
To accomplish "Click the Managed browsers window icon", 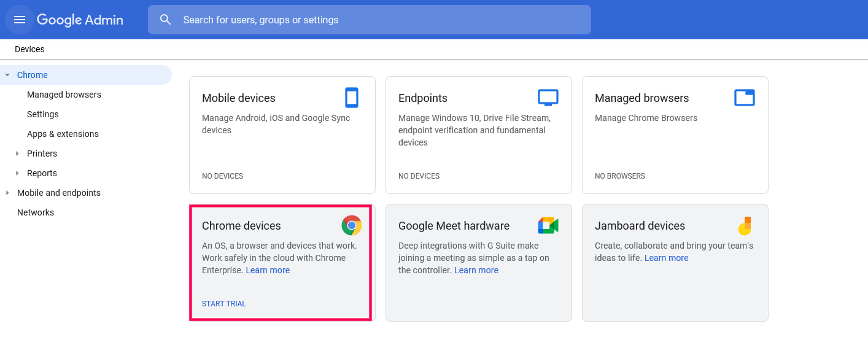I will tap(744, 98).
